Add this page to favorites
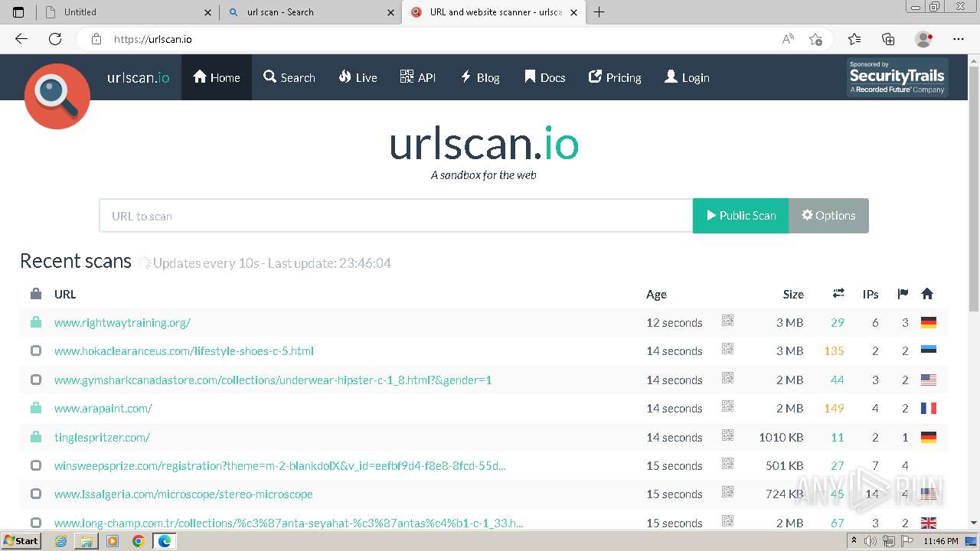The width and height of the screenshot is (980, 551). point(815,39)
